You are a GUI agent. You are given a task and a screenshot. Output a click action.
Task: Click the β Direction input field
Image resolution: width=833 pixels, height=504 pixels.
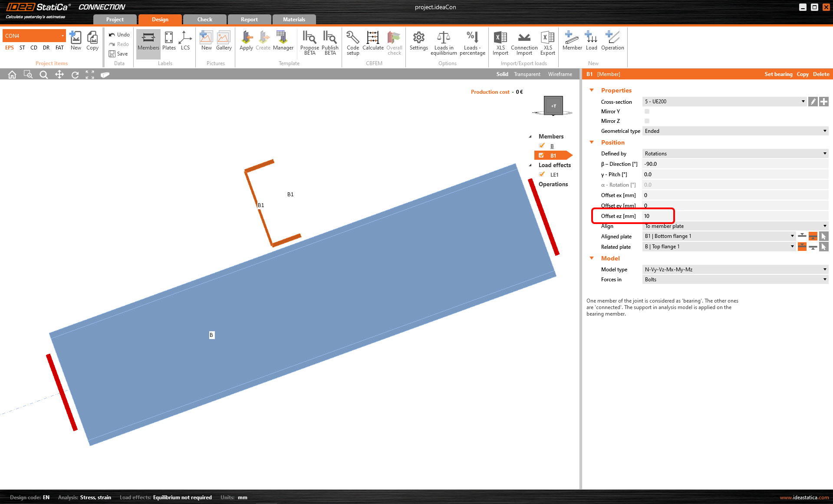735,164
